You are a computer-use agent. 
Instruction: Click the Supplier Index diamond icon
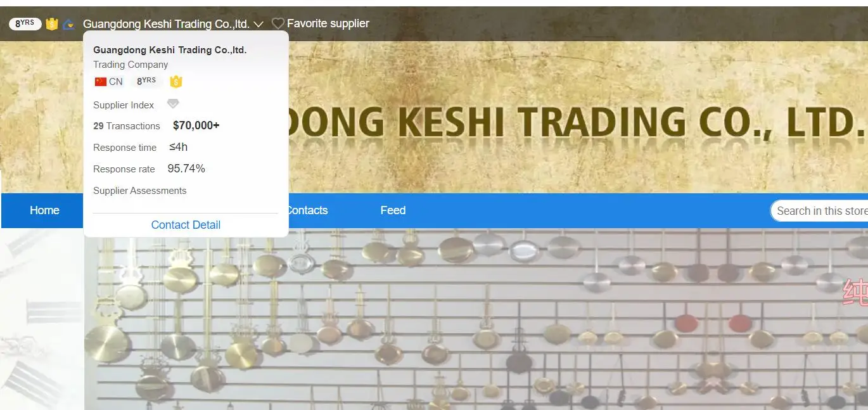(173, 104)
